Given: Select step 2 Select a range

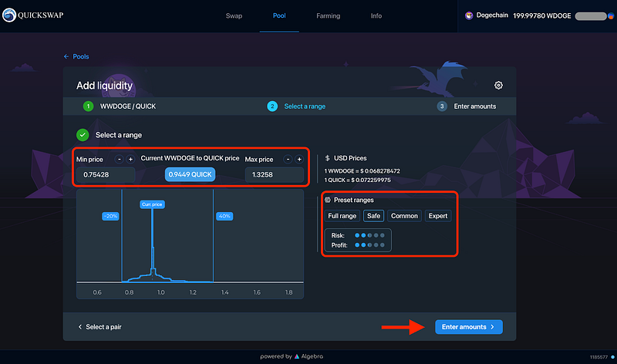Looking at the screenshot, I should 296,106.
